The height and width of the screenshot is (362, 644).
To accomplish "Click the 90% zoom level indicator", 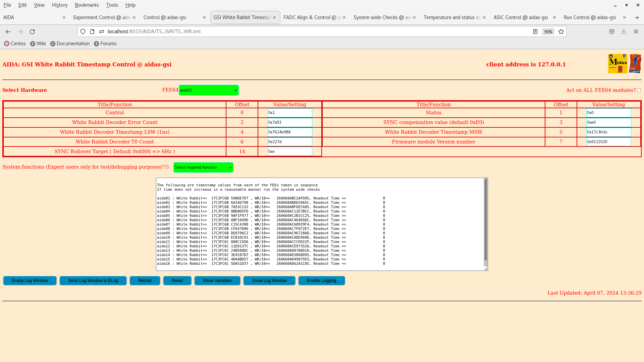I will [x=548, y=32].
